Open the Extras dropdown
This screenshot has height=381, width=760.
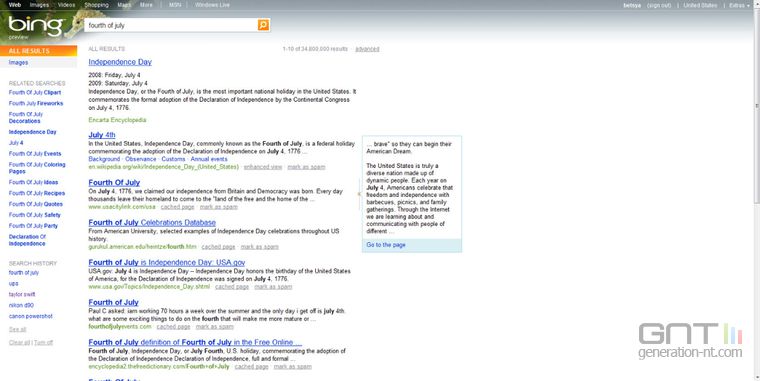(x=739, y=5)
